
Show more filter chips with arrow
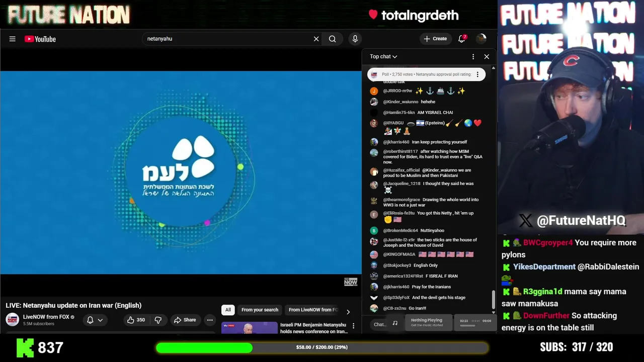tap(348, 312)
